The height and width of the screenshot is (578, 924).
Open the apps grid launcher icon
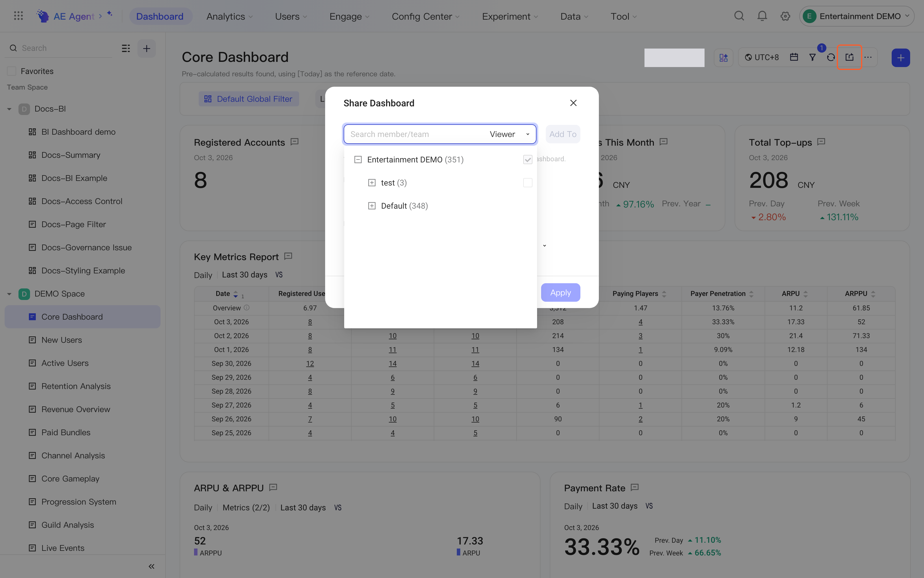pos(18,16)
